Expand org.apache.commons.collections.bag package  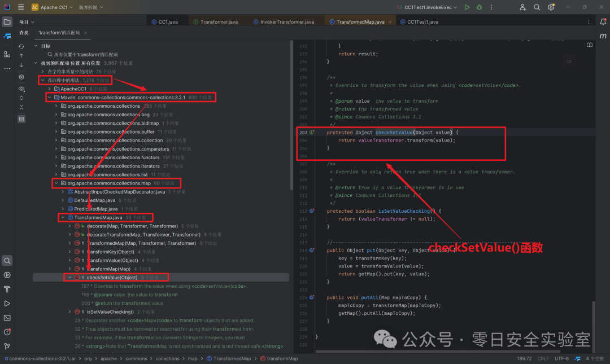tap(56, 115)
